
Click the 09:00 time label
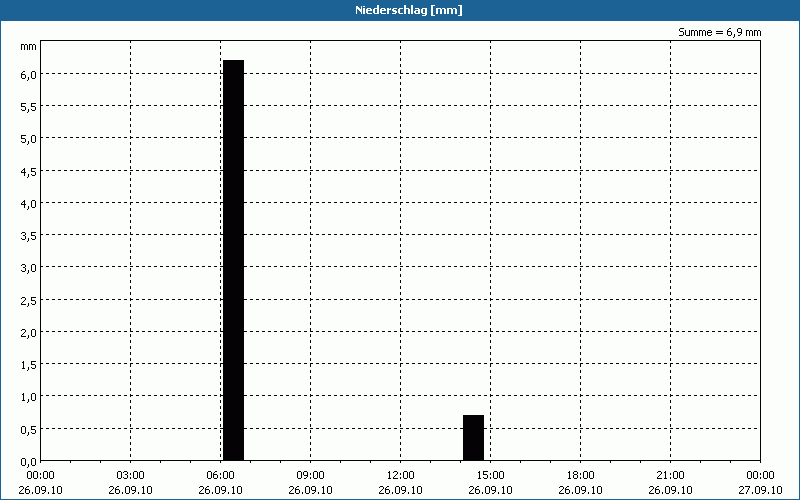[310, 476]
